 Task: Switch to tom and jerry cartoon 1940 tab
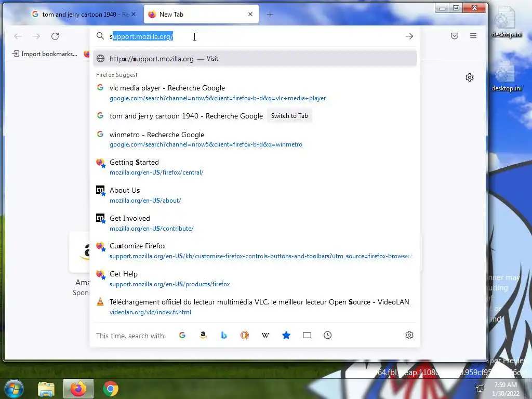[84, 14]
